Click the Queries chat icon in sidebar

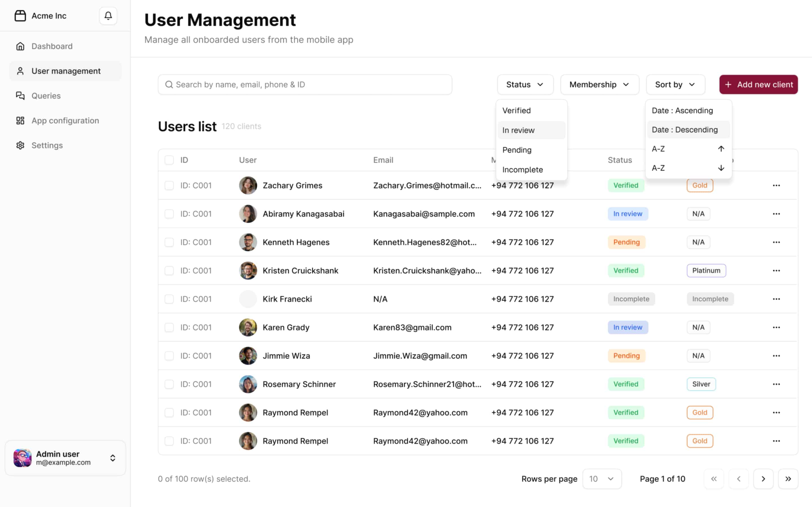click(20, 95)
